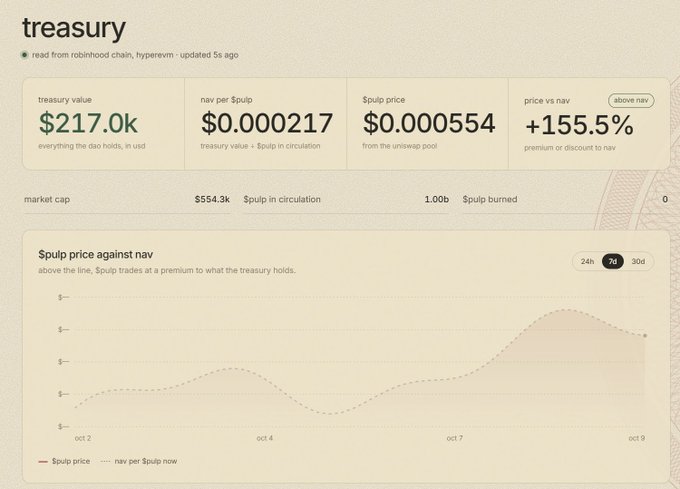Click the $pulp burned label
The image size is (680, 489).
pos(490,199)
